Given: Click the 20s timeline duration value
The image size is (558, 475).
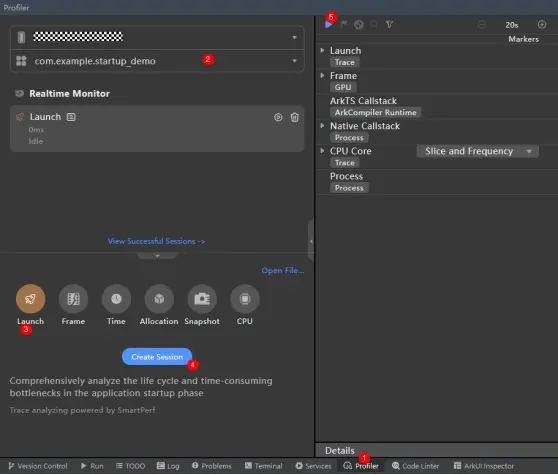Looking at the screenshot, I should 512,25.
